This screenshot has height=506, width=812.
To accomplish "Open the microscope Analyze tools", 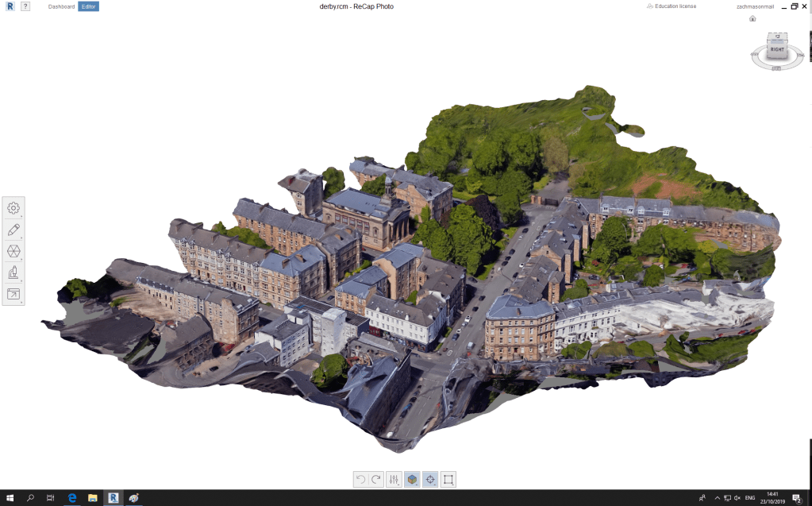I will [13, 272].
